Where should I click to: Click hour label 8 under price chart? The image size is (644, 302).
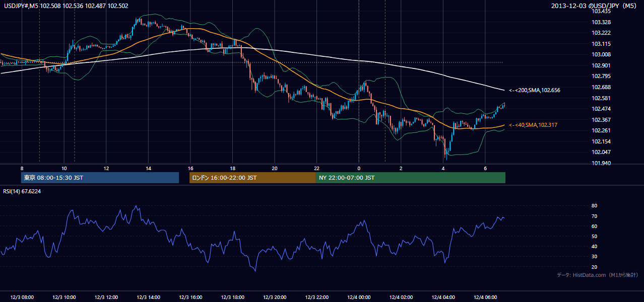click(x=22, y=168)
